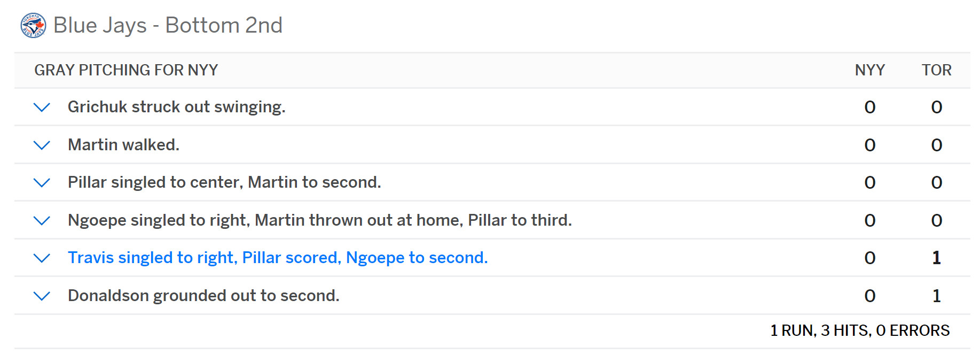Image resolution: width=980 pixels, height=354 pixels.
Task: Select the Donaldson grounded out to second text
Action: [x=203, y=296]
